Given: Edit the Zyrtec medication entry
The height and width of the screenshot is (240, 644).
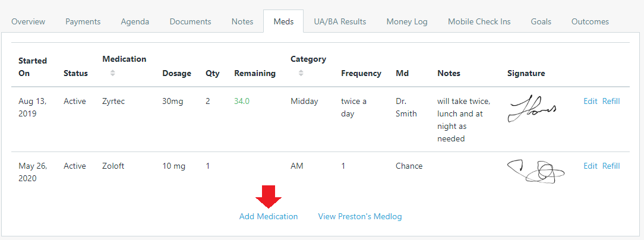Looking at the screenshot, I should coord(591,101).
